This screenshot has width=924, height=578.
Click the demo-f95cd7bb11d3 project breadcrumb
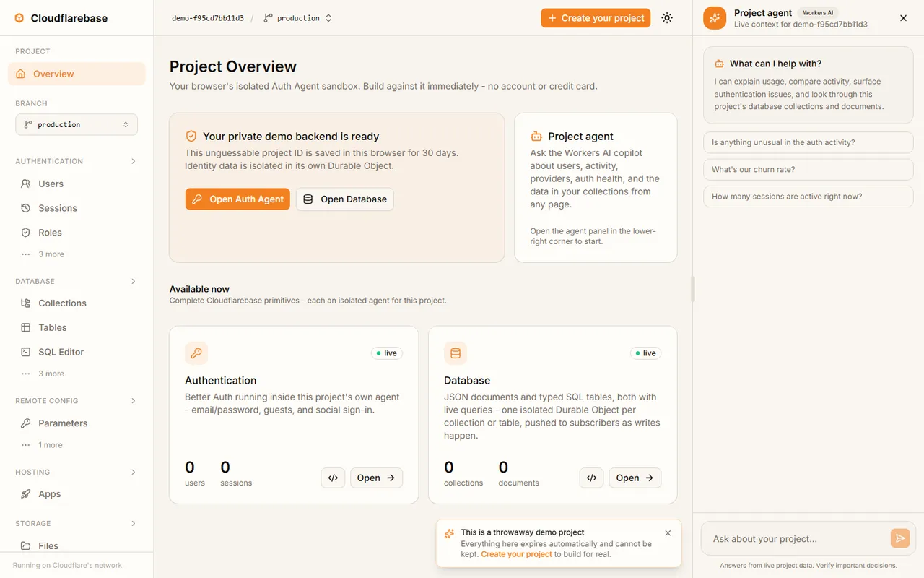click(208, 18)
